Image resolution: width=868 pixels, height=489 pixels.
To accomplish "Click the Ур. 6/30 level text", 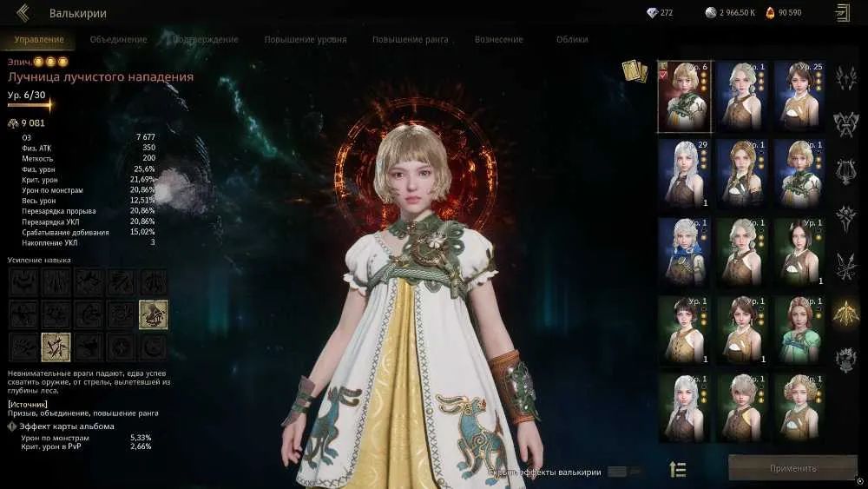I will point(27,95).
